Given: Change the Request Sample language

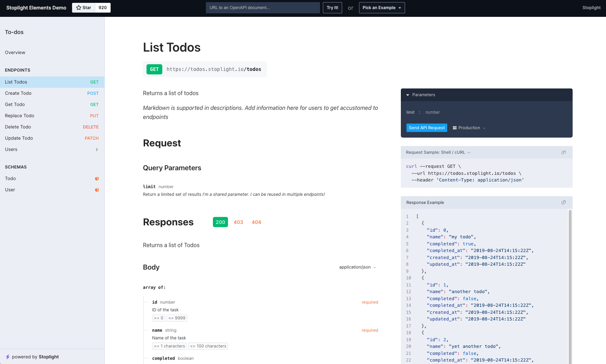Looking at the screenshot, I should pos(469,152).
